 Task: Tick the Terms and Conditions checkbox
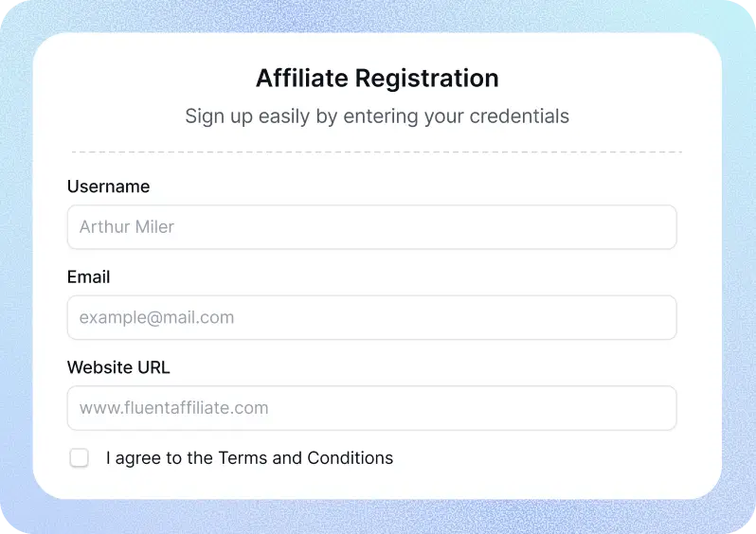click(80, 458)
